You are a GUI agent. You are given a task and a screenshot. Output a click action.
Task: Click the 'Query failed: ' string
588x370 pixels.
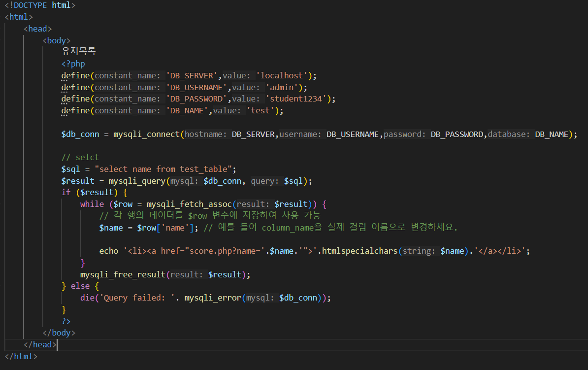pyautogui.click(x=137, y=298)
